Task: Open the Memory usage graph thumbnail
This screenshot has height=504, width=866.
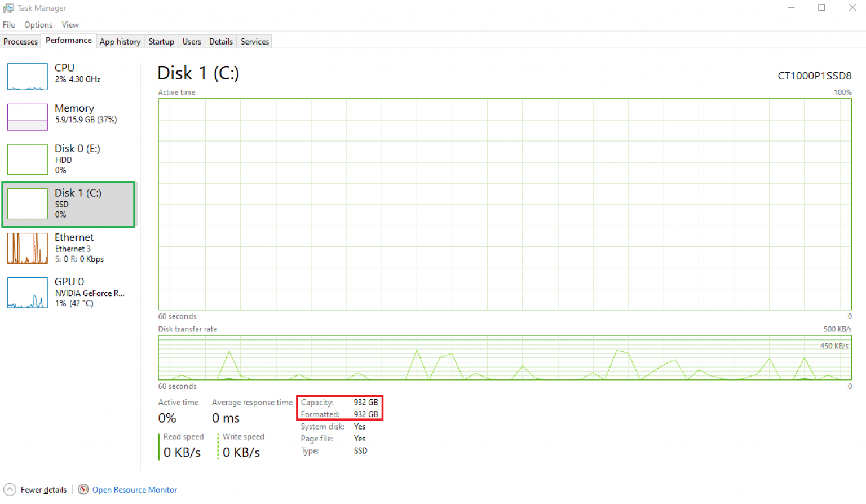Action: pos(27,117)
